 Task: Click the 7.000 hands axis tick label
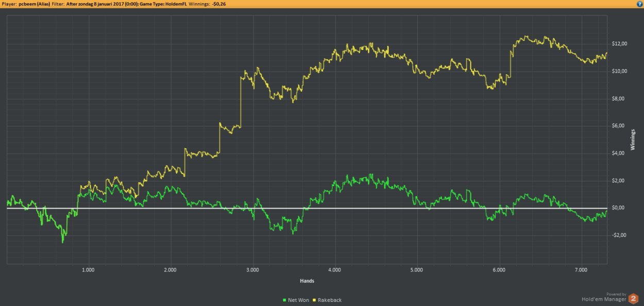click(581, 270)
